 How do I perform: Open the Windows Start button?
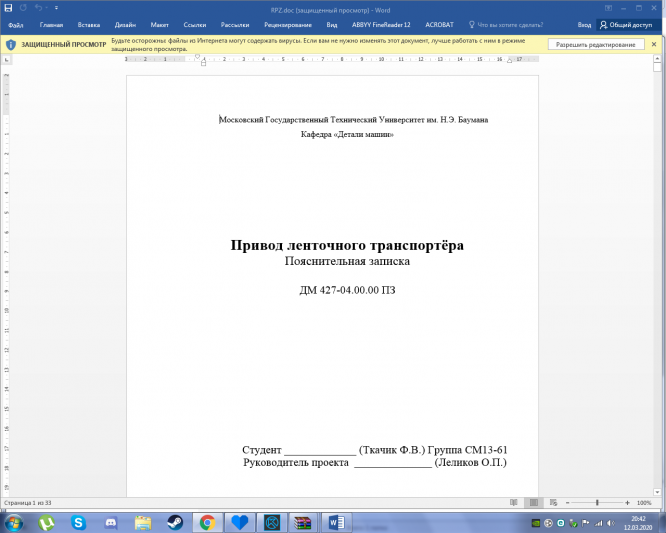point(13,522)
